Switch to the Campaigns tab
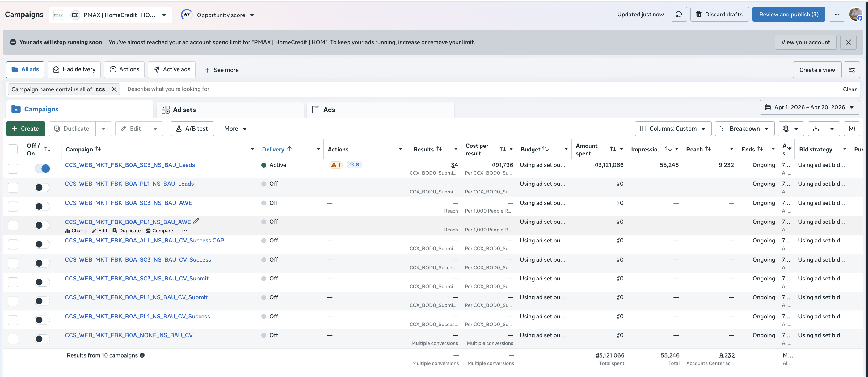868x377 pixels. [79, 110]
